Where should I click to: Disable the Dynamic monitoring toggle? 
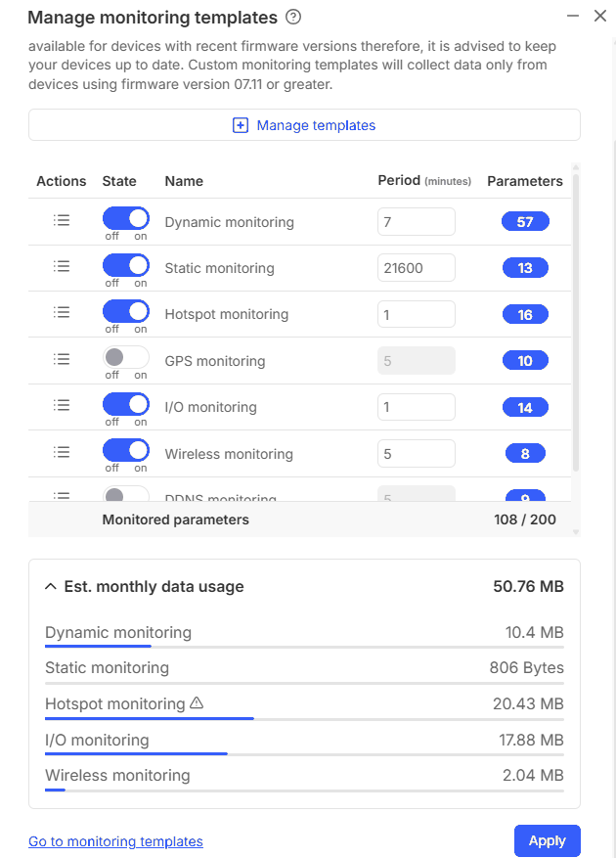pyautogui.click(x=126, y=219)
